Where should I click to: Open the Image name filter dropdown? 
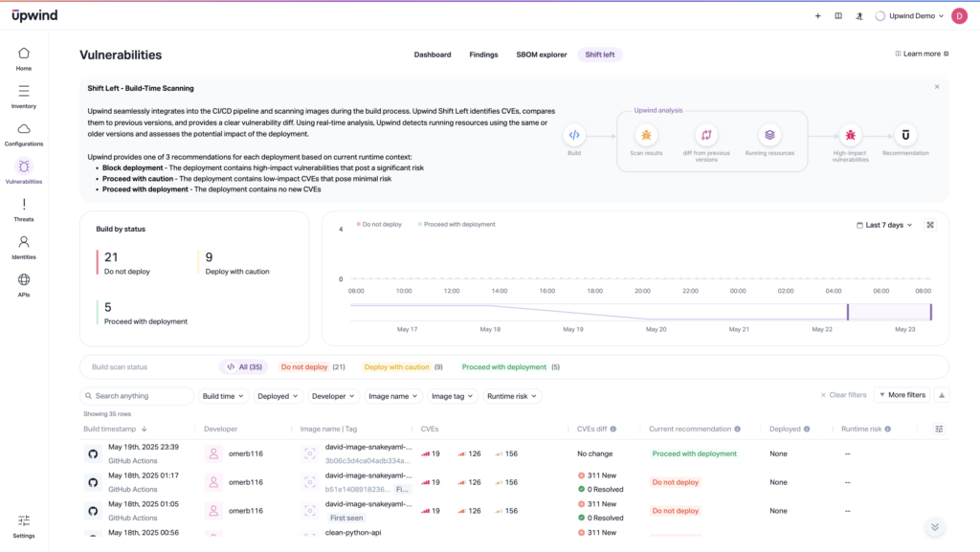393,396
